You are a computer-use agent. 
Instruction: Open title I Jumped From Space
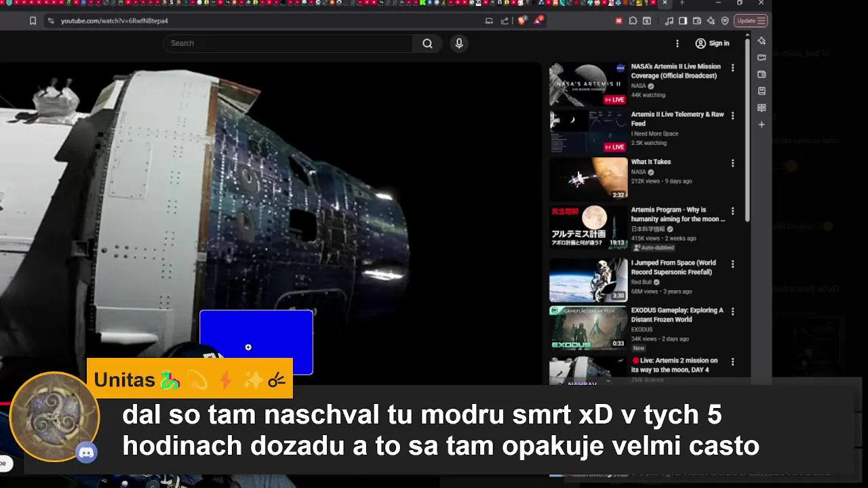point(673,267)
